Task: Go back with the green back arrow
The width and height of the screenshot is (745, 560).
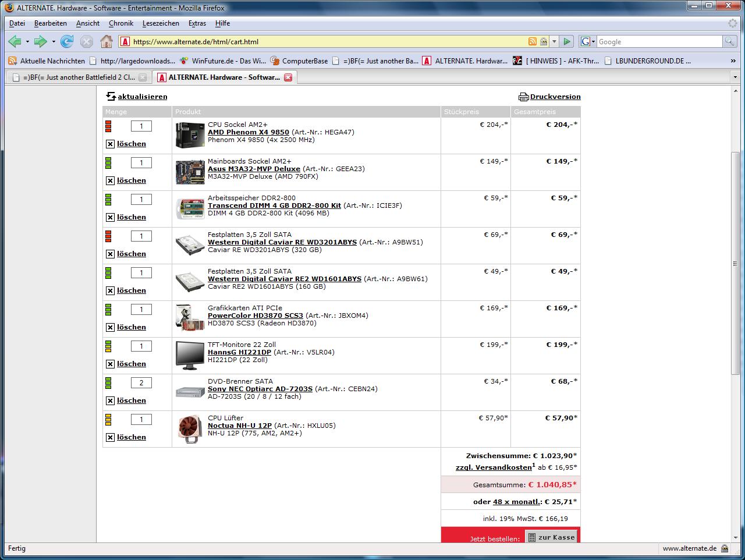Action: click(15, 41)
